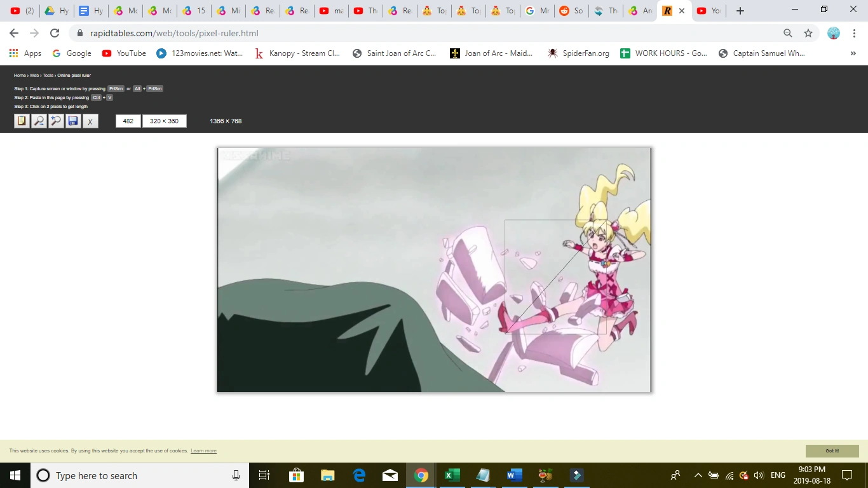Expand the hidden bookmarks chevron
Image resolution: width=868 pixels, height=488 pixels.
coord(853,53)
